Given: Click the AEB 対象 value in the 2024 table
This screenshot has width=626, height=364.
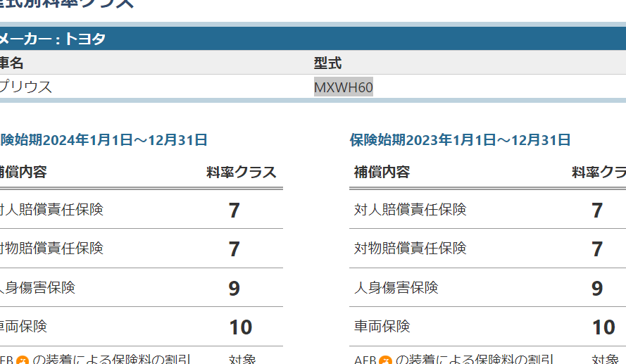Looking at the screenshot, I should 242,359.
